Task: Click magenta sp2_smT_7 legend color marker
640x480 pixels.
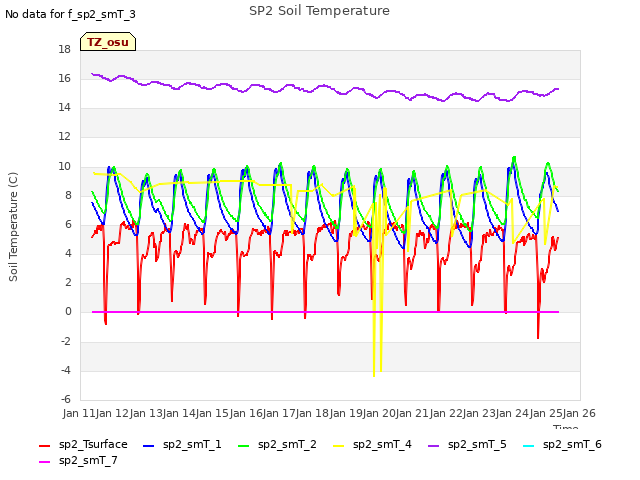Action: pos(44,462)
